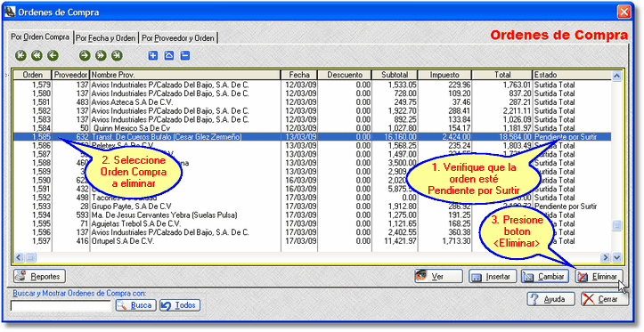Click the next record green arrow
This screenshot has width=644, height=332.
click(x=85, y=55)
